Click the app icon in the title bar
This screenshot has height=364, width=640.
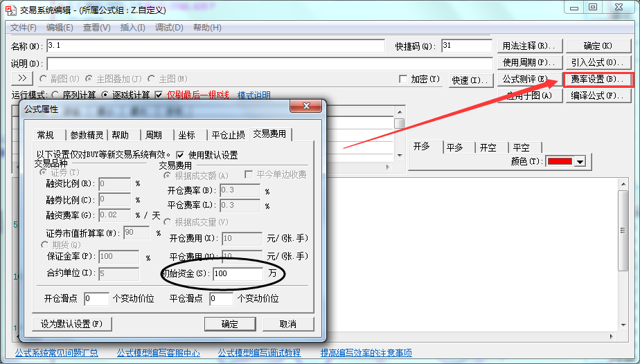[x=11, y=9]
